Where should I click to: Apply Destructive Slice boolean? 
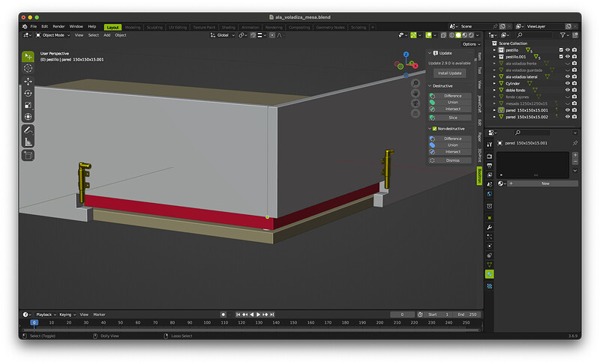coord(449,118)
